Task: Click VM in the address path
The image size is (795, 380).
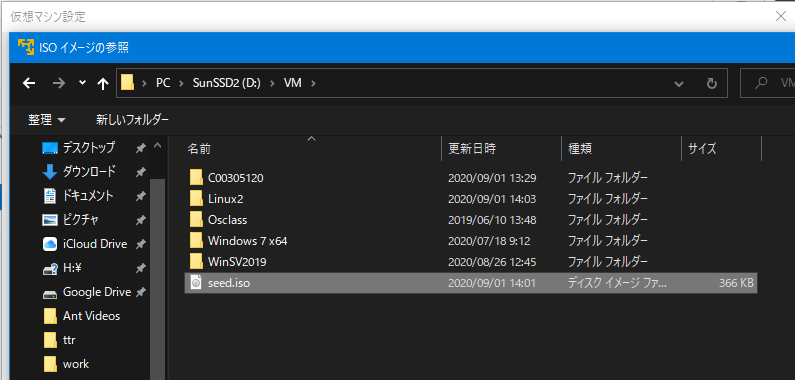Action: [293, 83]
